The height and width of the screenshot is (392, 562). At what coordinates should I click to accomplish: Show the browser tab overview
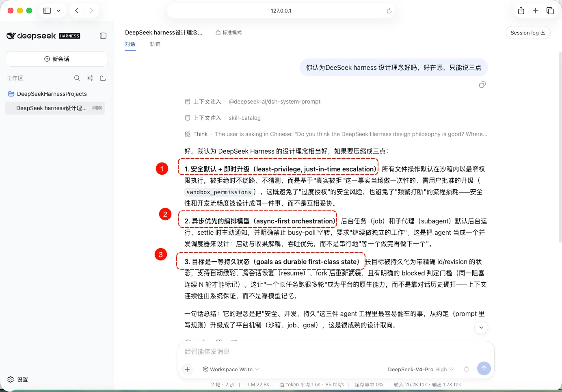(550, 11)
